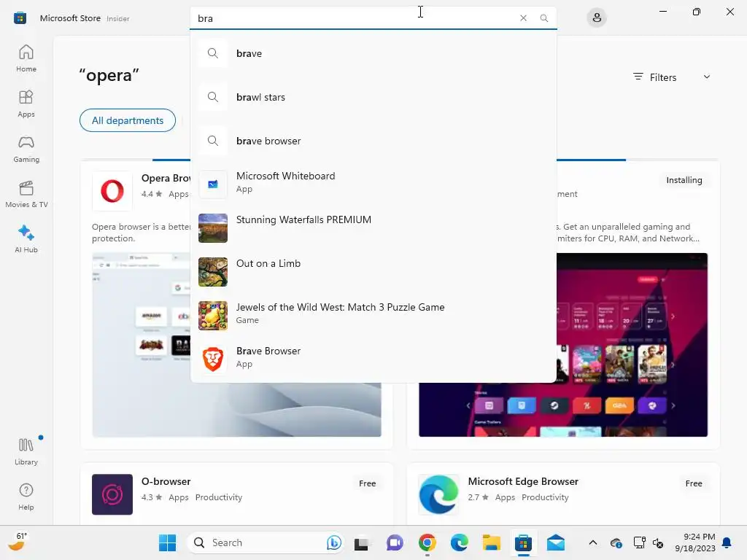Open the Gaming section in sidebar
Image resolution: width=747 pixels, height=560 pixels.
[26, 149]
